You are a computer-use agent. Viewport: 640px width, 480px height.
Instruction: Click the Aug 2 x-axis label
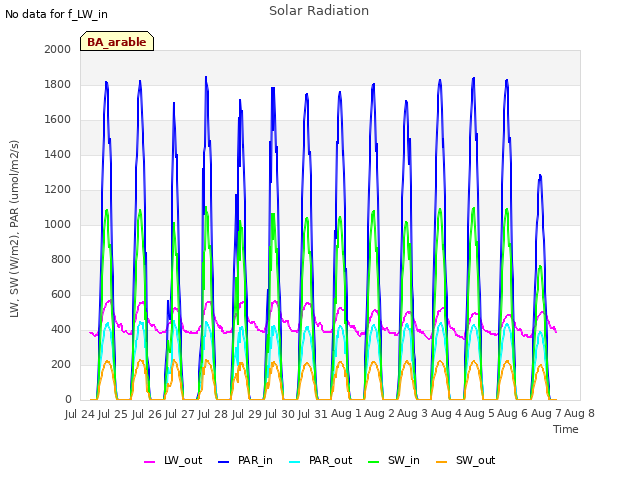(x=379, y=414)
